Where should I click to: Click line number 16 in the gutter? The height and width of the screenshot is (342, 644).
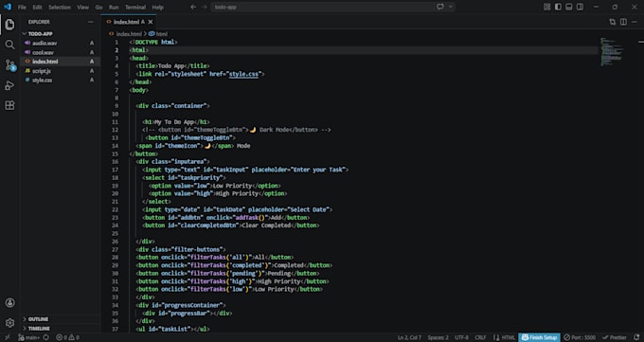pyautogui.click(x=115, y=162)
